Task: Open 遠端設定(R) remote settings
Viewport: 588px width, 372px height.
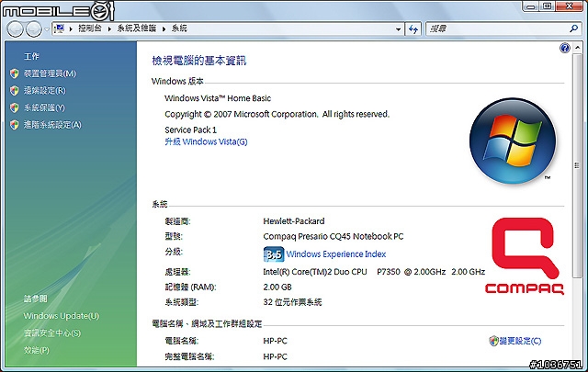Action: click(x=45, y=90)
